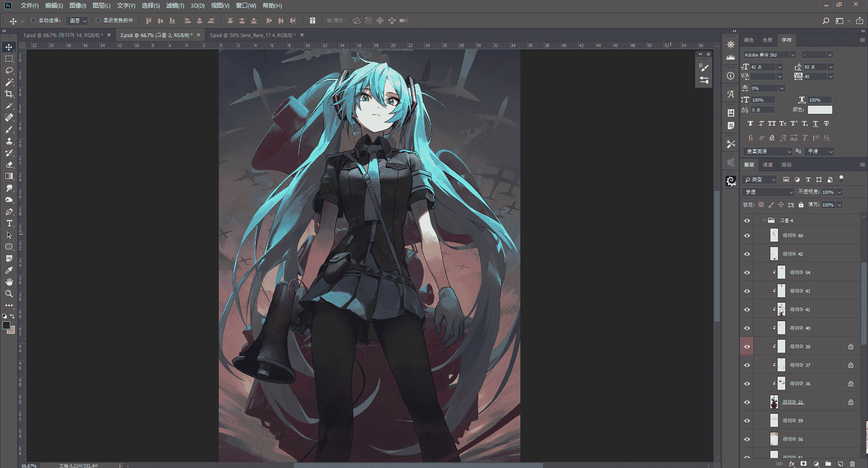Hide the 레이어 59 layer
The image size is (868, 468).
(x=747, y=421)
